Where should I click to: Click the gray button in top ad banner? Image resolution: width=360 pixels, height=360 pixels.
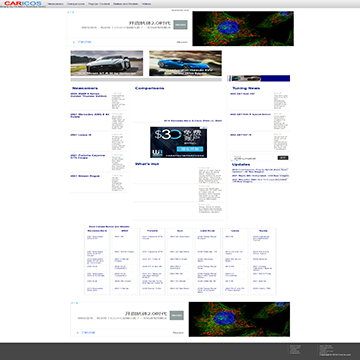tap(180, 25)
